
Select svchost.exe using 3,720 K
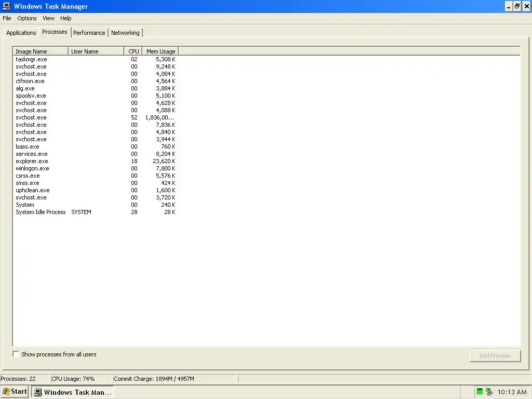96,198
